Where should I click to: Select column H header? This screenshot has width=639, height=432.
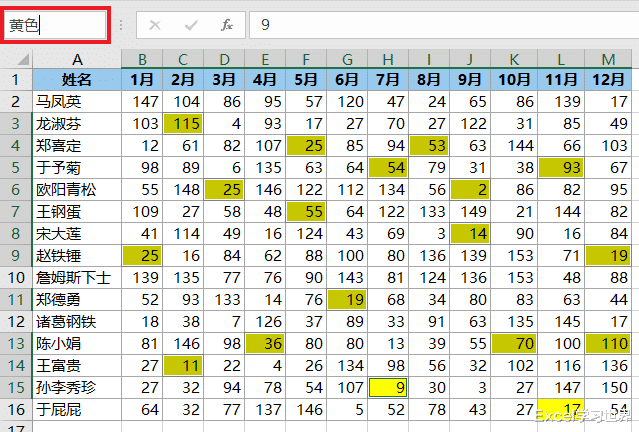(x=388, y=59)
